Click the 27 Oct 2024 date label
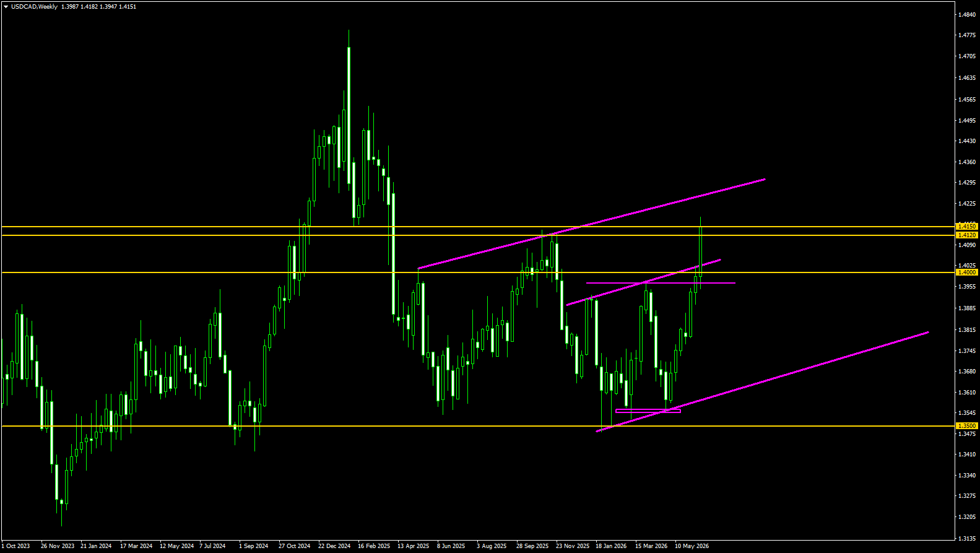This screenshot has width=980, height=553. click(x=294, y=546)
